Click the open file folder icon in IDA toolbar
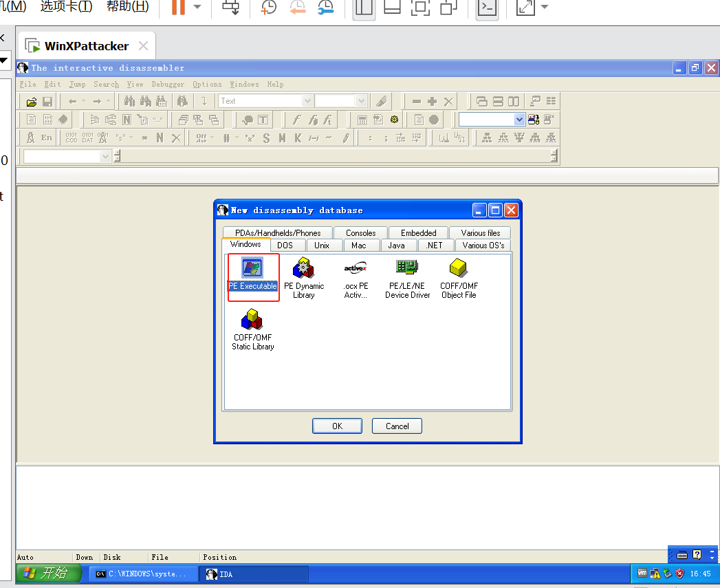Image resolution: width=720 pixels, height=588 pixels. pyautogui.click(x=31, y=102)
